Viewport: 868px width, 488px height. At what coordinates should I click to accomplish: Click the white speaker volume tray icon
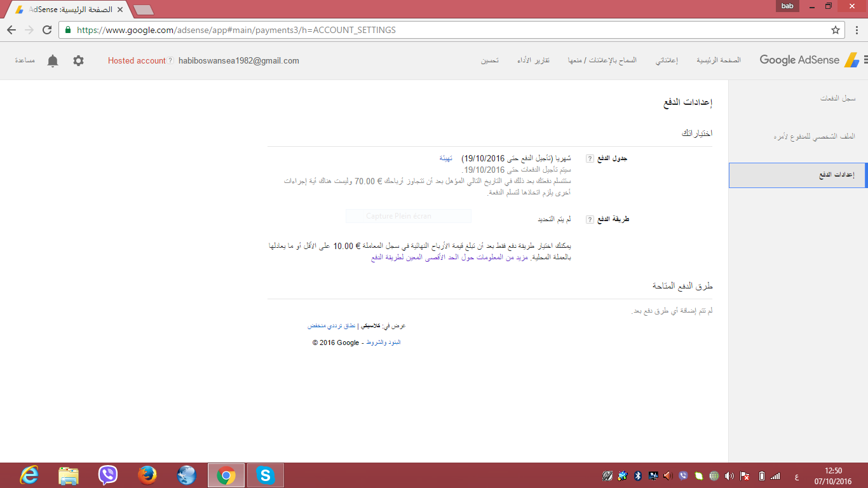click(x=729, y=475)
